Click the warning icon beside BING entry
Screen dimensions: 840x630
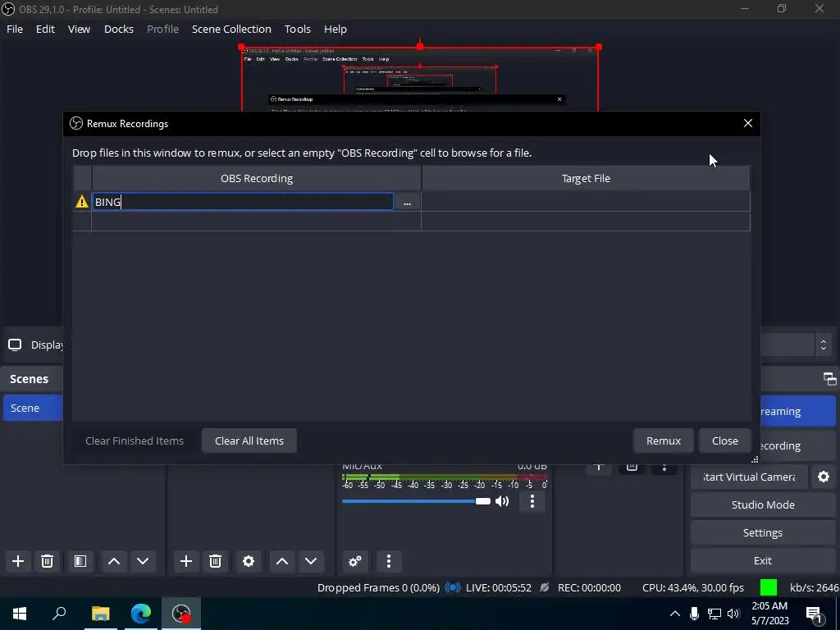pos(81,202)
